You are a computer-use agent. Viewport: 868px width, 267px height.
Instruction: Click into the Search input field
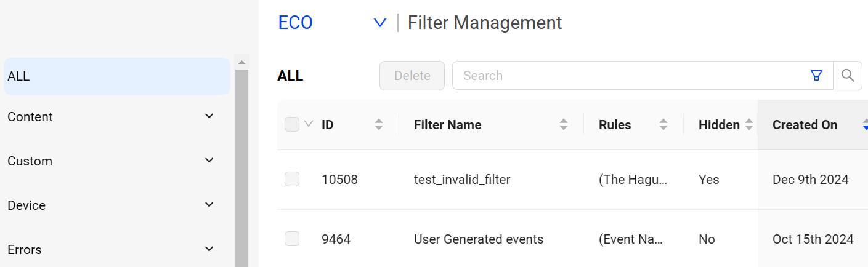(631, 76)
